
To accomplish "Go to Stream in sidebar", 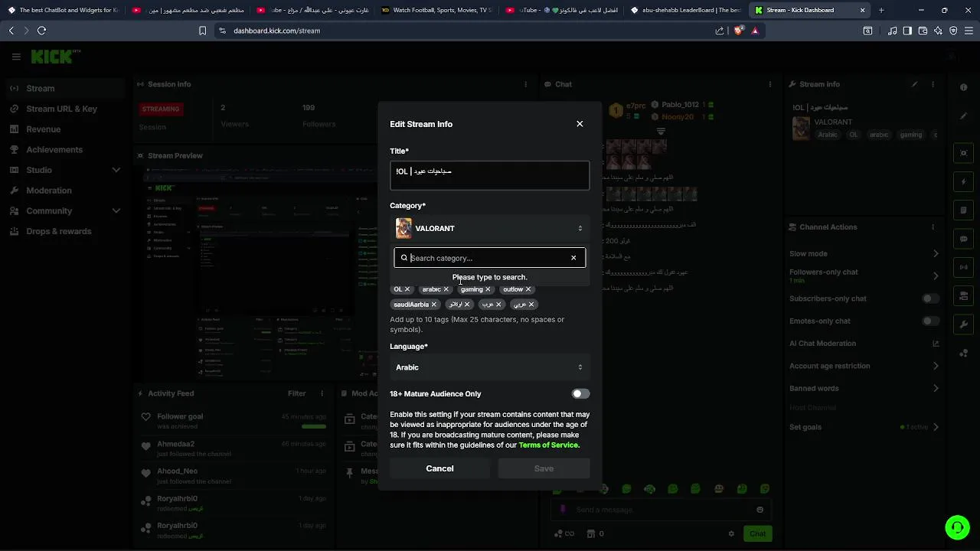I will click(65, 88).
